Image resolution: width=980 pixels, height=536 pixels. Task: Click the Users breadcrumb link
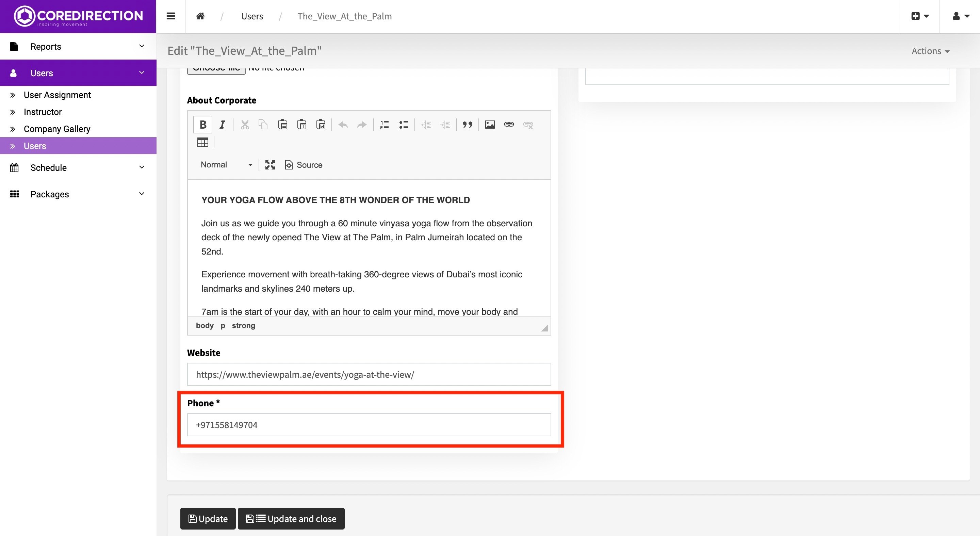252,16
